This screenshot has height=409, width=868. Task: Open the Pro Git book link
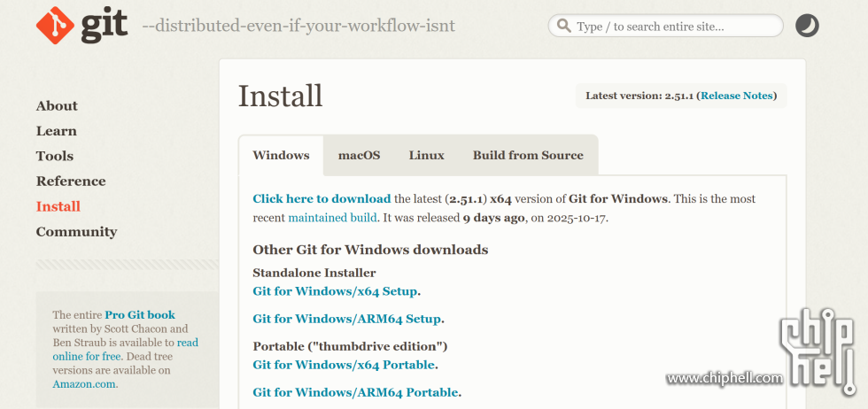click(140, 315)
